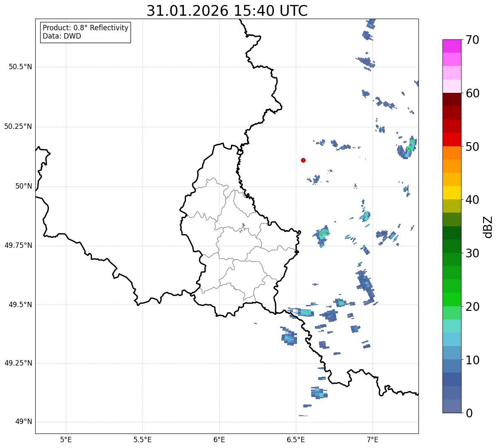The image size is (498, 448).
Task: Click the 50.5°N latitude label
Action: point(20,67)
